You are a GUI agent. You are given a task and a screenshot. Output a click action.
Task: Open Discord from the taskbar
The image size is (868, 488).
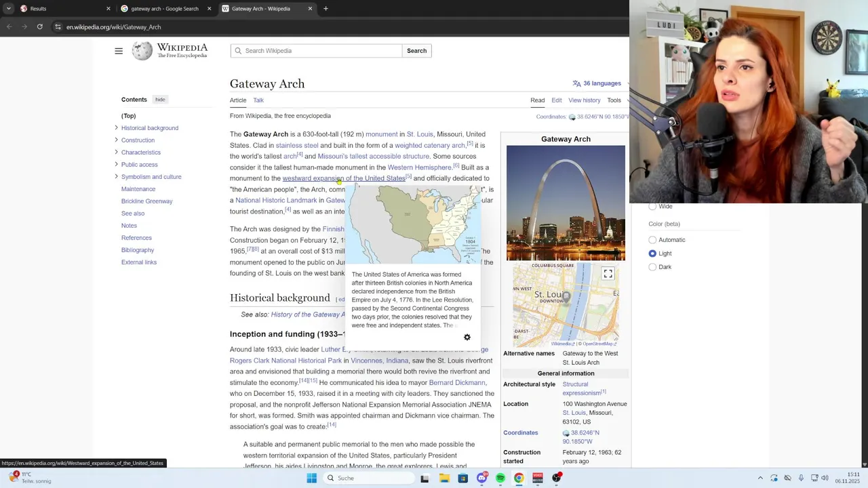(x=481, y=478)
